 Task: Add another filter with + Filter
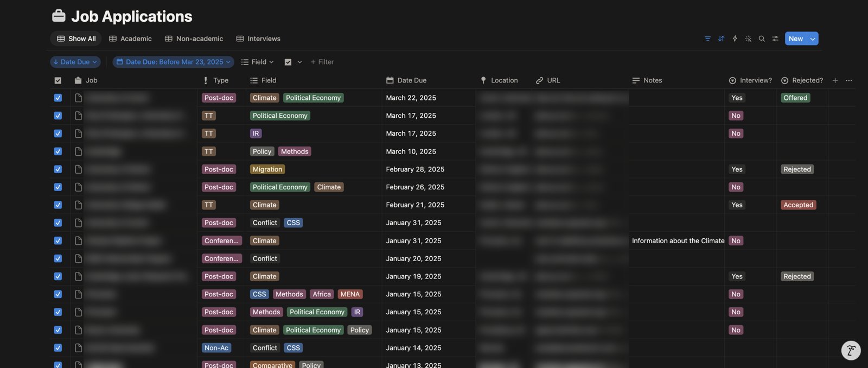322,62
